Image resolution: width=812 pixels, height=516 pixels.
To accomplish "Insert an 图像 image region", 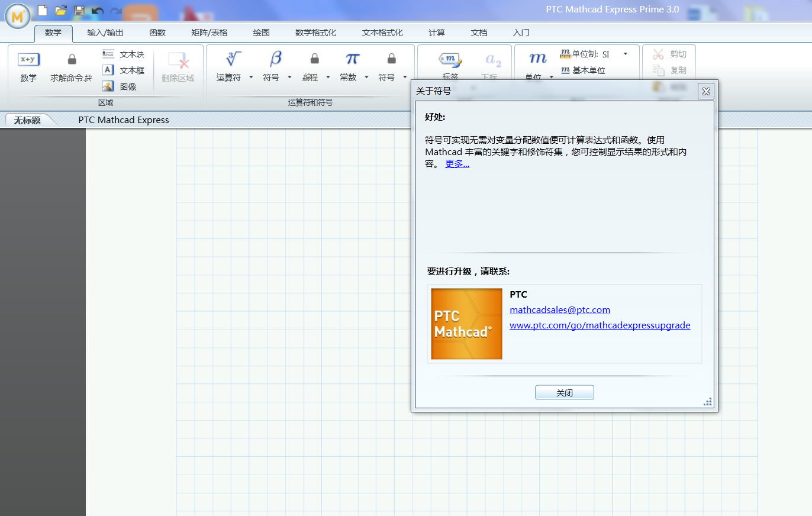I will (x=120, y=86).
